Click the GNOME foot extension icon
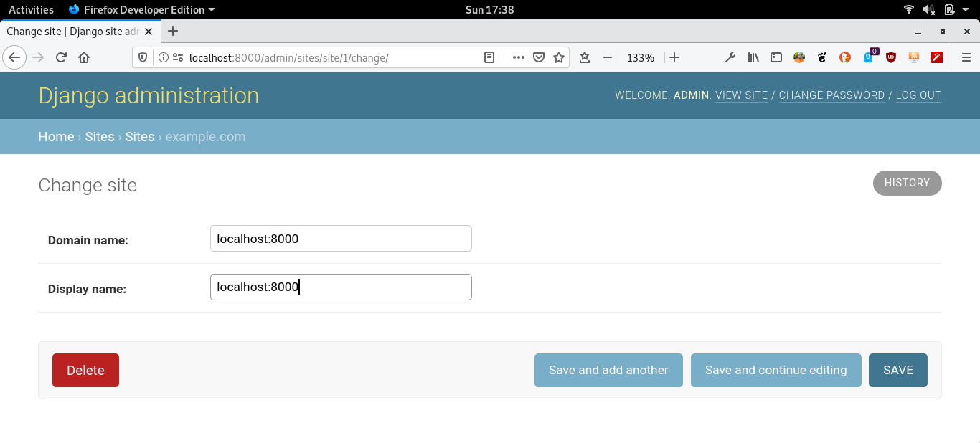The image size is (980, 443). tap(822, 57)
